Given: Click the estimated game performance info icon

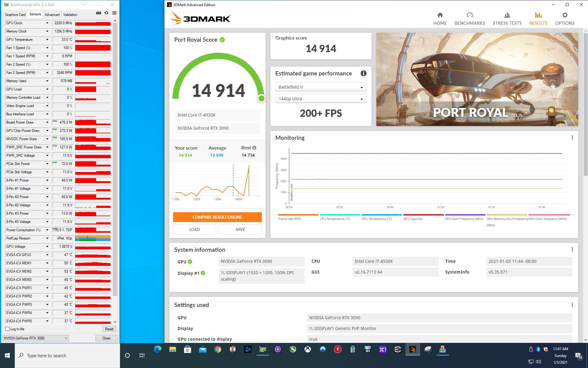Looking at the screenshot, I should pos(363,73).
